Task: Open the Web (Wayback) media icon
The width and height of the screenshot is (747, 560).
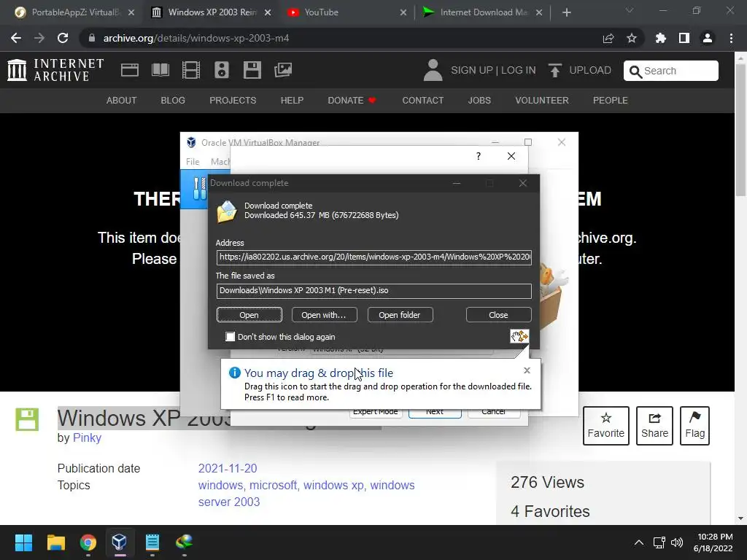Action: 130,70
